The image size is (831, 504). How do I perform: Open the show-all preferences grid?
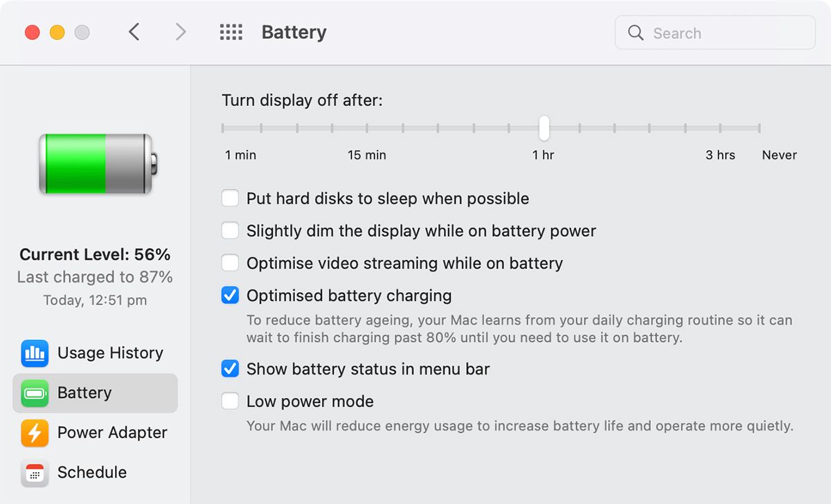231,33
